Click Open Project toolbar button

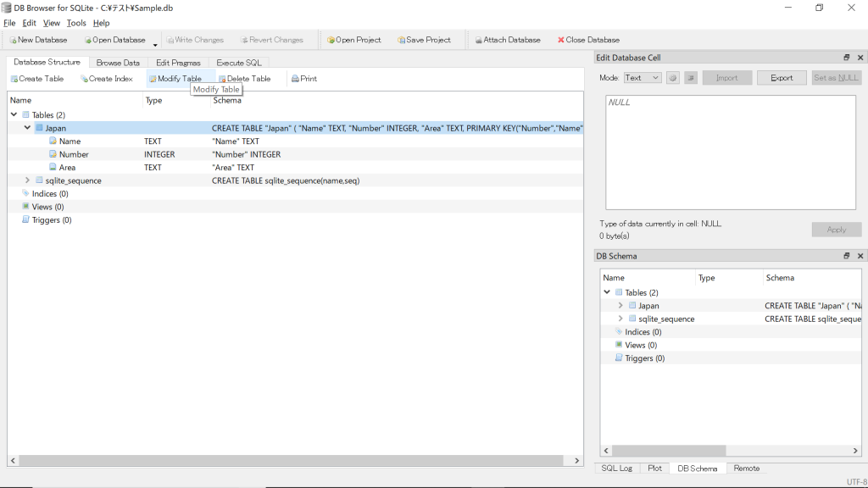tap(353, 40)
